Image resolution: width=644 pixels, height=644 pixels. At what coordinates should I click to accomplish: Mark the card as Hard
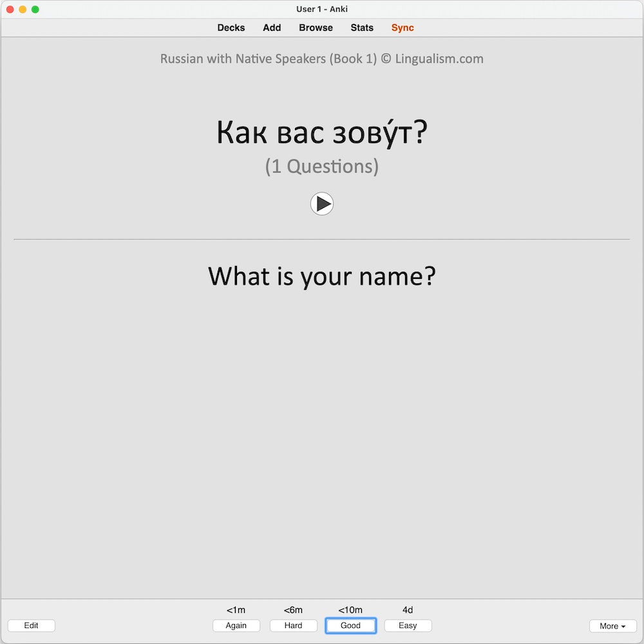click(x=293, y=625)
